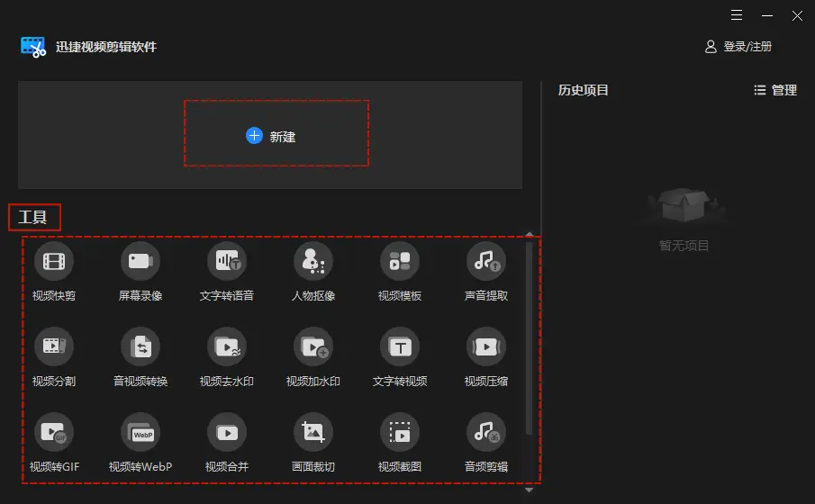815x504 pixels.
Task: Click the 暂无项目 empty placeholder text
Action: point(684,245)
